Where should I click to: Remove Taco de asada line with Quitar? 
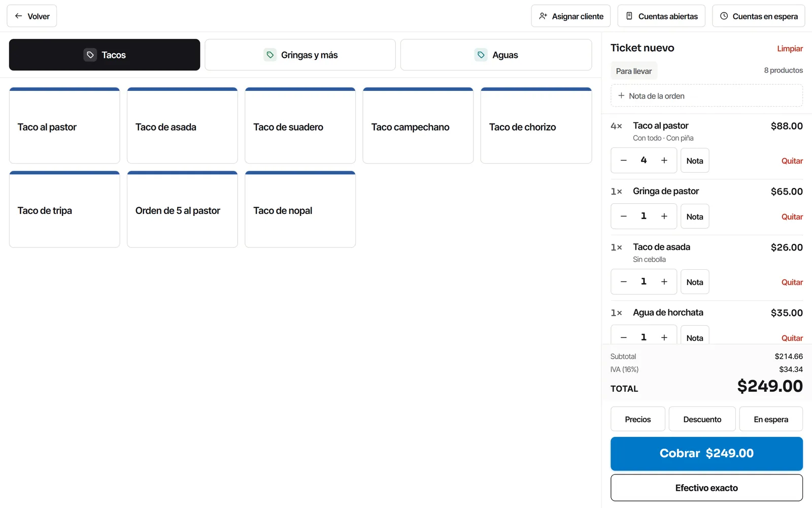pos(792,282)
